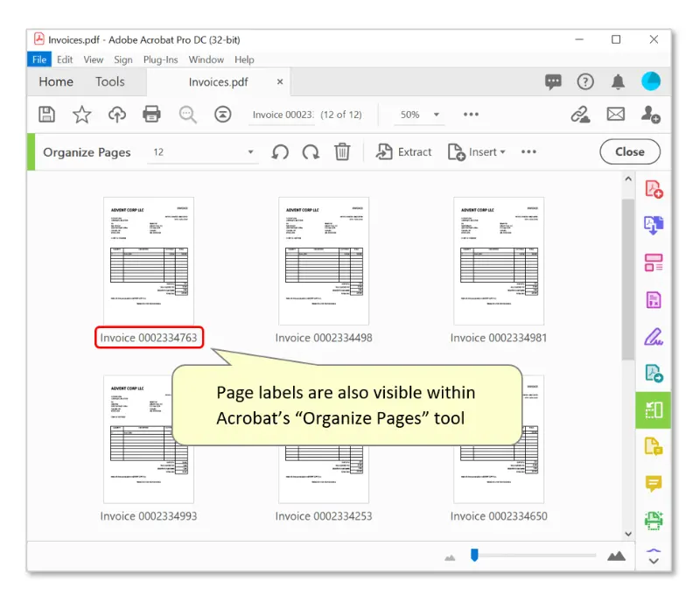Close the Organize Pages toolbar
Image resolution: width=700 pixels, height=602 pixels.
(x=629, y=152)
